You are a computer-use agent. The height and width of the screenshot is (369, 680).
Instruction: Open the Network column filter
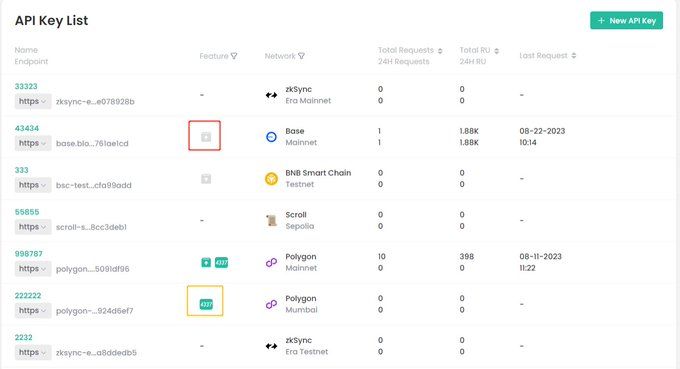click(x=301, y=56)
